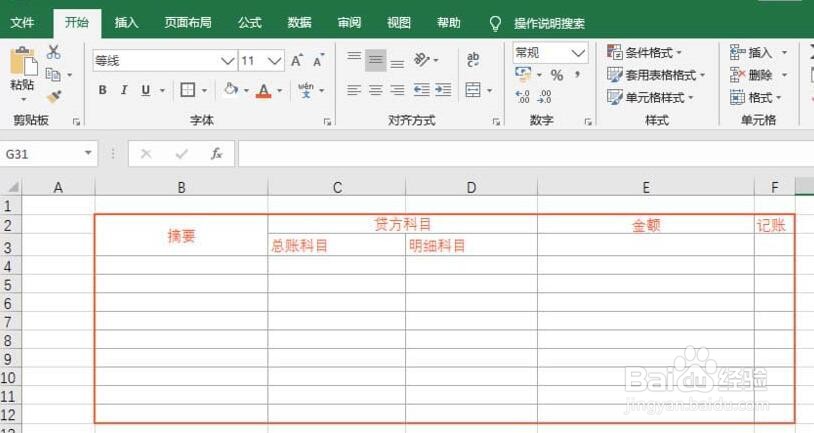
Task: Align text to top of cell
Action: click(x=354, y=57)
